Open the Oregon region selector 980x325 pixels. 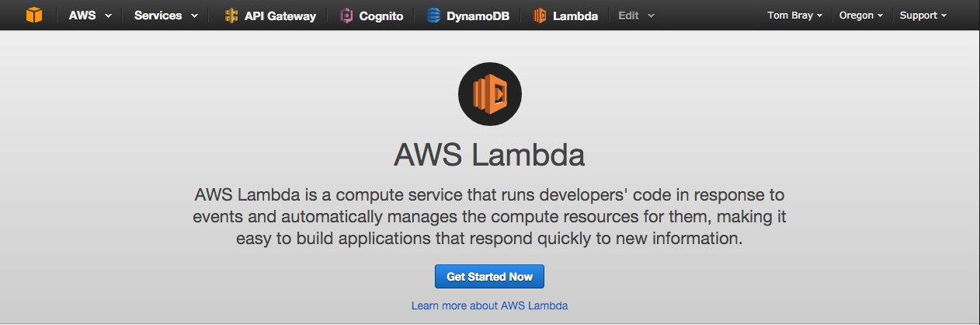pyautogui.click(x=861, y=16)
